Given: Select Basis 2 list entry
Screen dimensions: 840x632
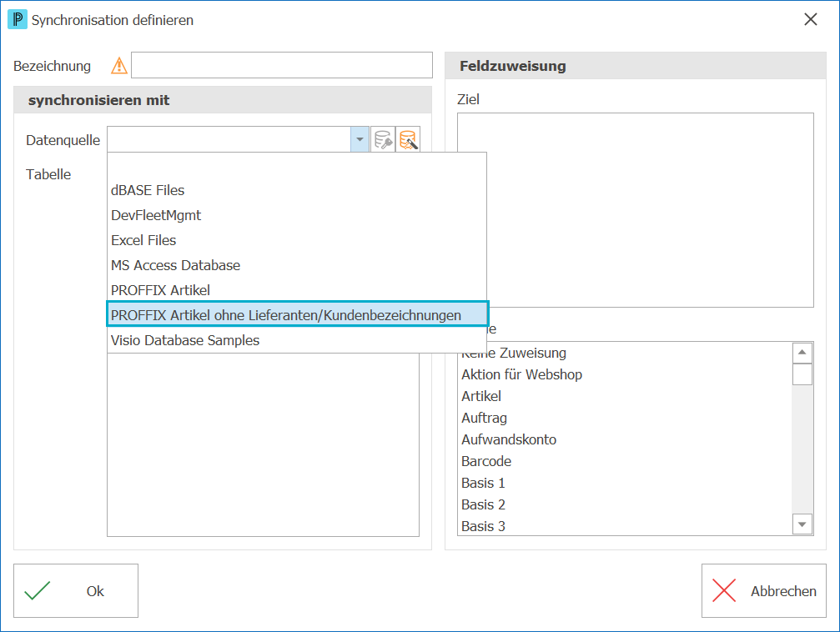Looking at the screenshot, I should click(626, 504).
